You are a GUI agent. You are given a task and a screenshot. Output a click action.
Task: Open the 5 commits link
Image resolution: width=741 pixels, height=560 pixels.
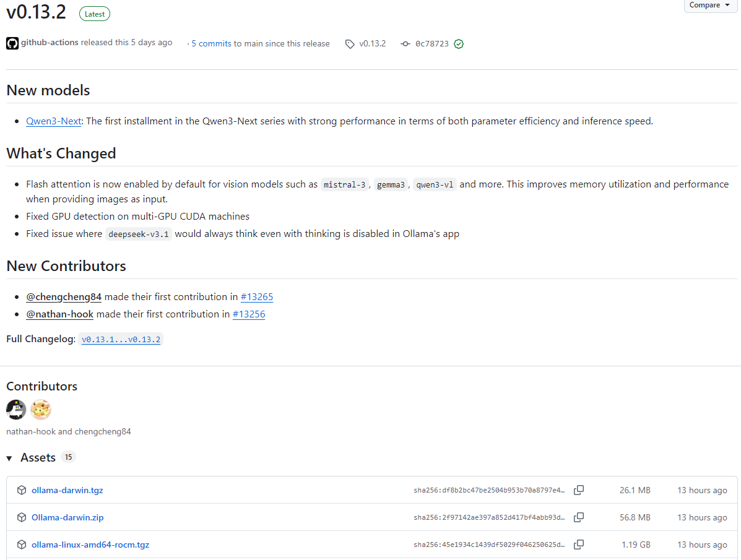coord(211,43)
